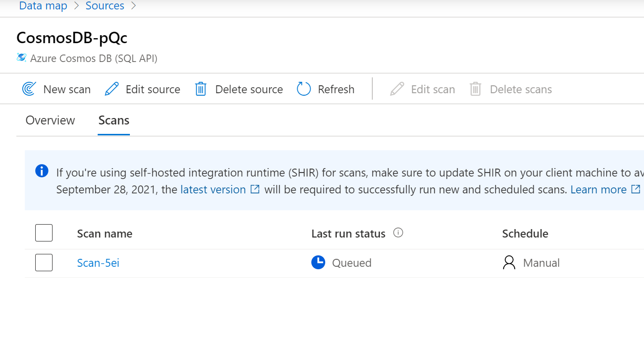Click the blue info icon in banner
Image resolution: width=644 pixels, height=359 pixels.
42,171
